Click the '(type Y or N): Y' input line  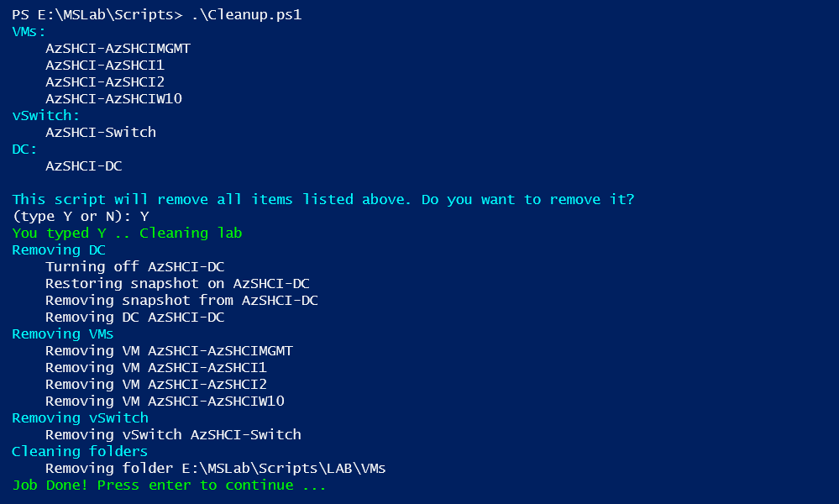(x=81, y=216)
